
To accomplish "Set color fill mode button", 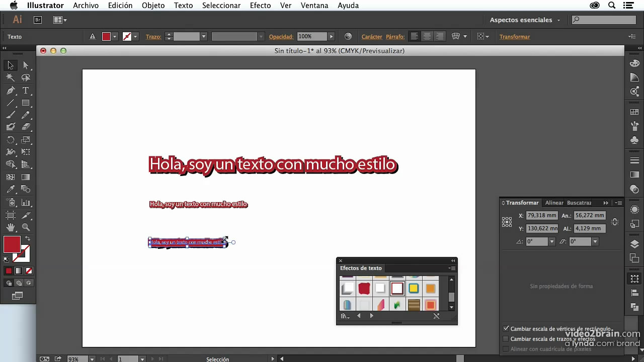I will 9,270.
